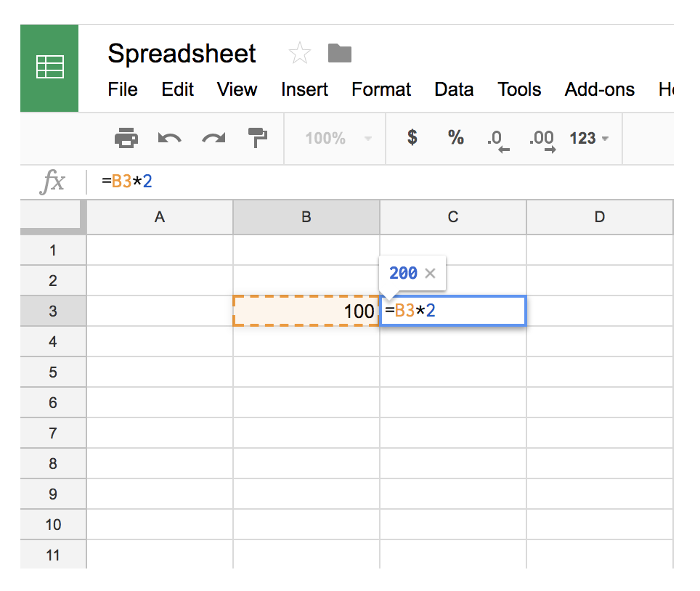Screen dimensions: 700x591
Task: Open the 100% zoom dropdown
Action: (338, 138)
